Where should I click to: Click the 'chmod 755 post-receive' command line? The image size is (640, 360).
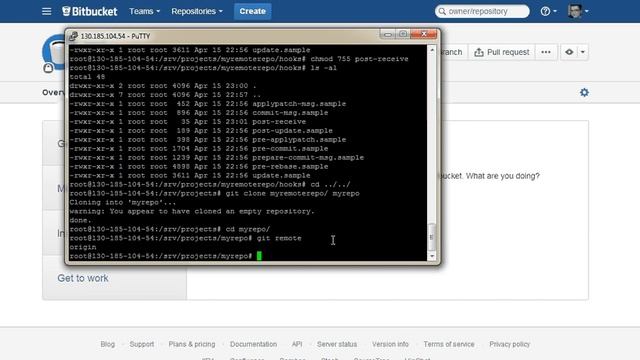pos(239,59)
